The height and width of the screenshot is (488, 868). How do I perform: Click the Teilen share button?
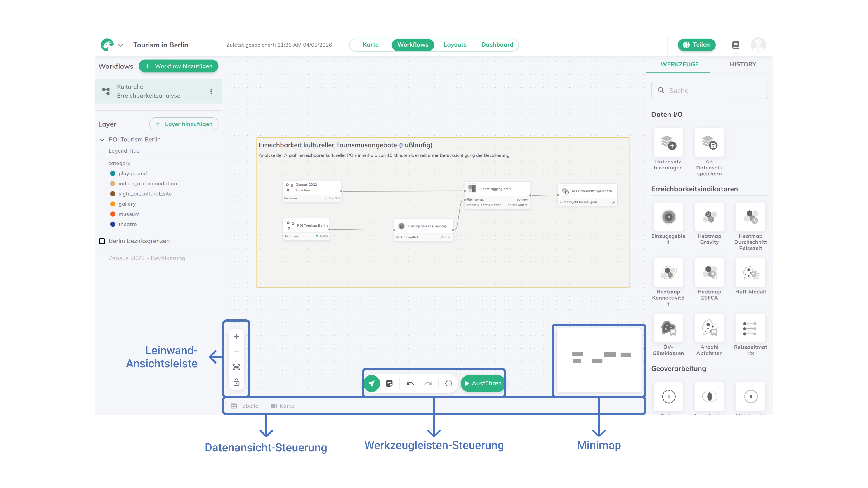click(x=696, y=45)
